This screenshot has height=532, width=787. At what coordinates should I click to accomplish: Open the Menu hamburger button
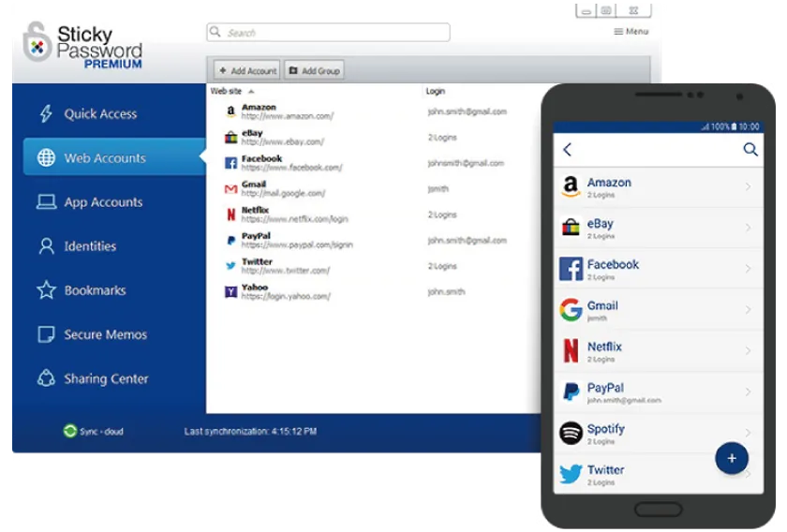pos(631,32)
